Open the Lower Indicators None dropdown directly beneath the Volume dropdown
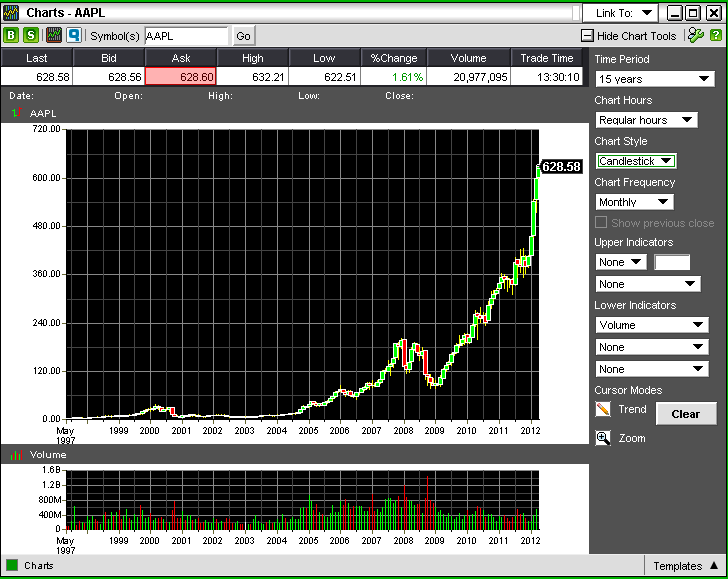This screenshot has height=579, width=728. point(652,347)
